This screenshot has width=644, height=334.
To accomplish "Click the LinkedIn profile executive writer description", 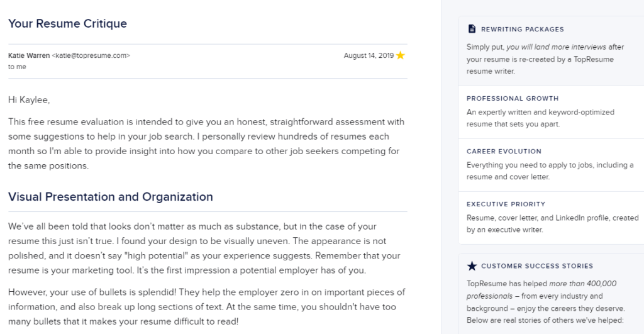I will [552, 223].
